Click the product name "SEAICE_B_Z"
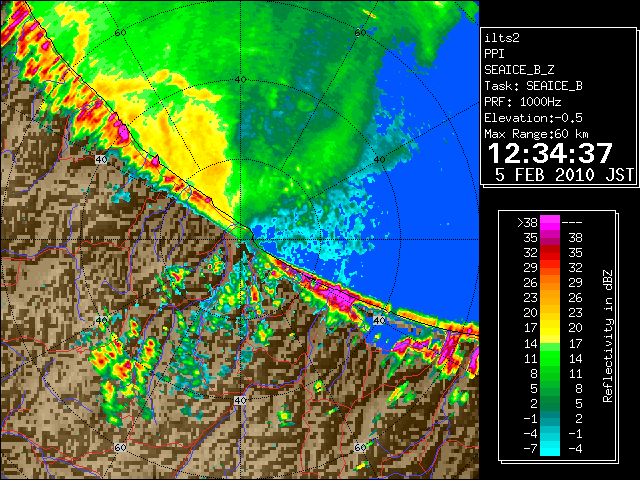This screenshot has height=480, width=640. coord(519,70)
